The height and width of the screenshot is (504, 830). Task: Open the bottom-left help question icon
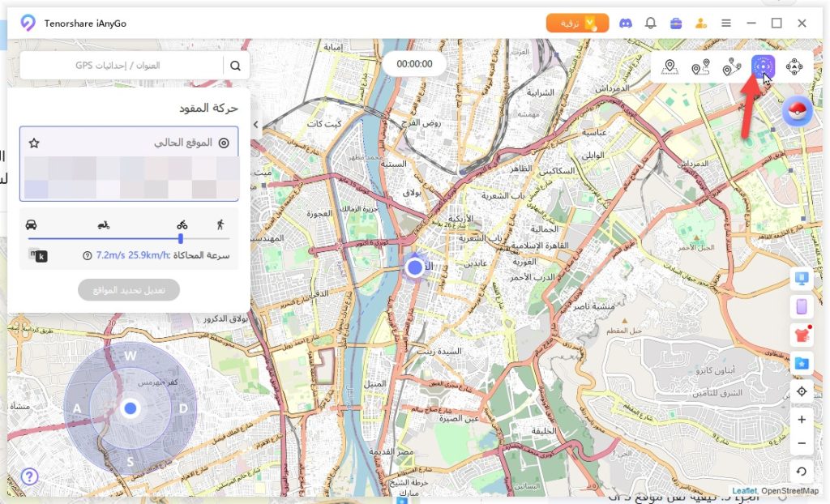(30, 476)
